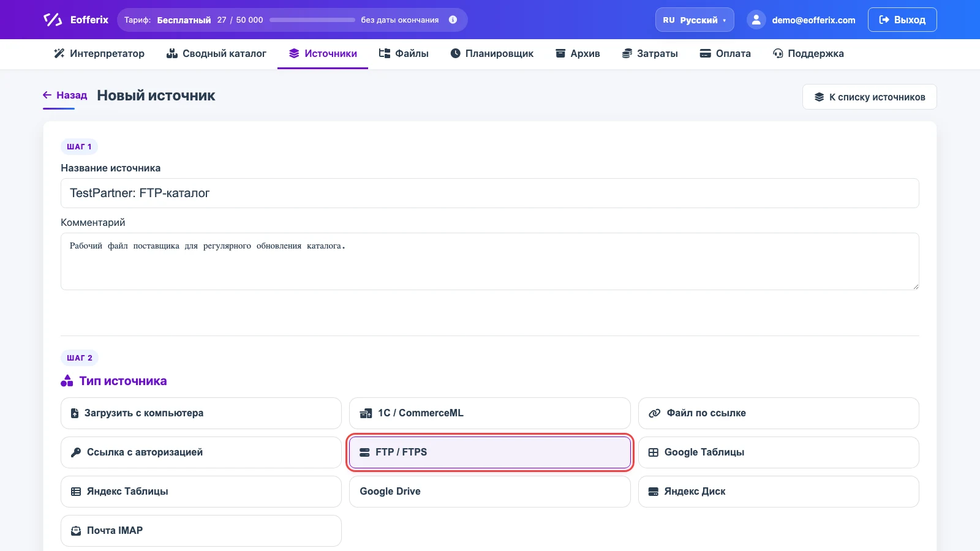Click the comment textarea resize handle

pos(915,286)
